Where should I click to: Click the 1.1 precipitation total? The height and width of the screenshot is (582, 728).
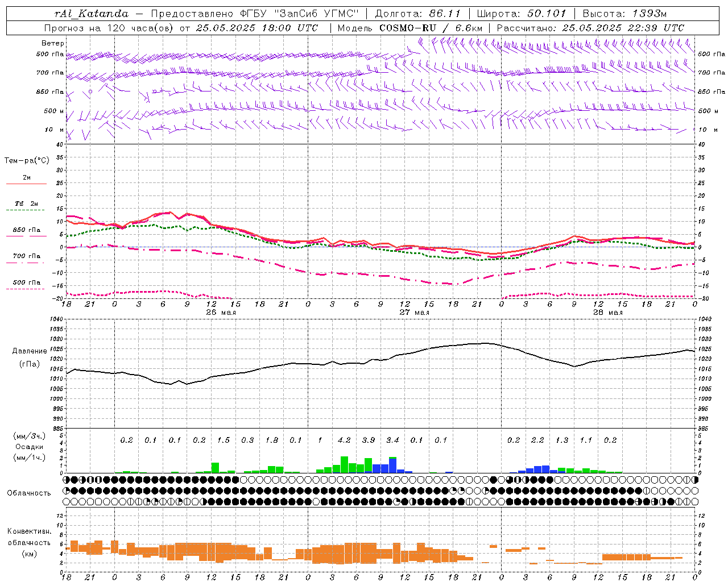[586, 440]
